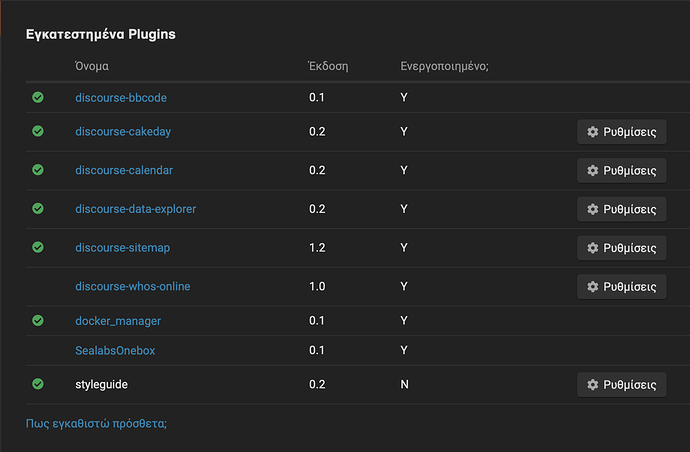Screen dimensions: 690x452
Task: Click green checkmark icon beside discourse-calendar
Action: (38, 170)
